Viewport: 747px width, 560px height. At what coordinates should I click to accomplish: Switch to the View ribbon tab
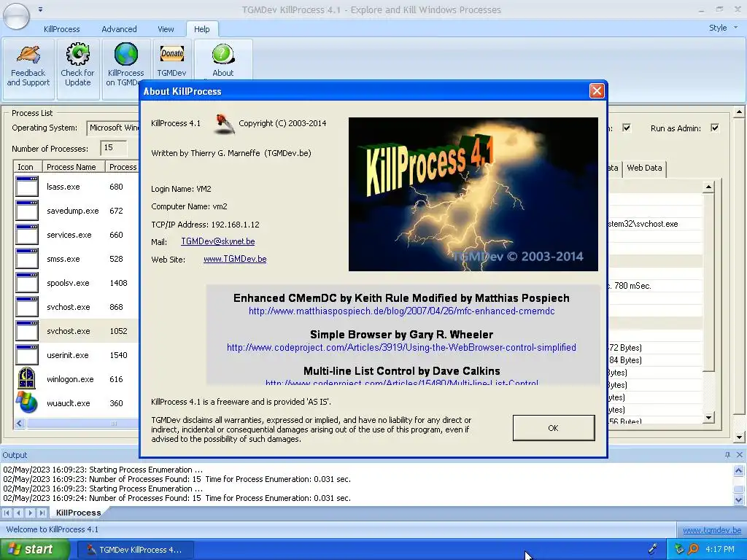[166, 29]
